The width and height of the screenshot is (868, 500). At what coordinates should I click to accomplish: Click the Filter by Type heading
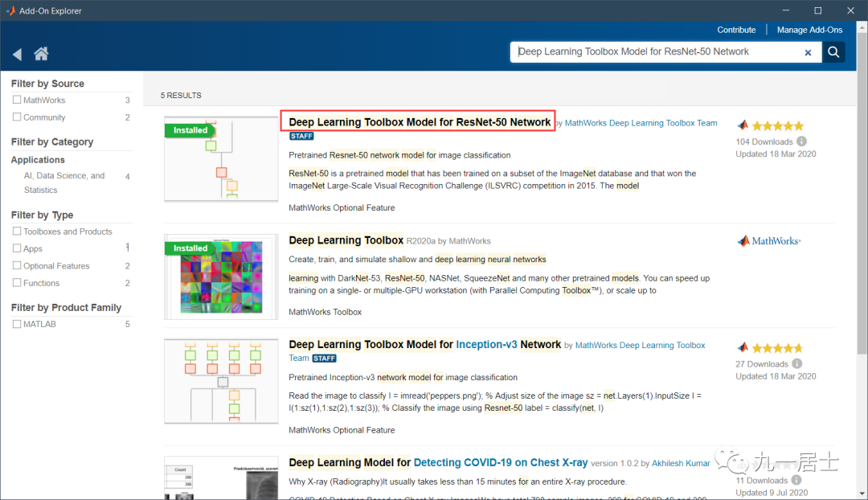pyautogui.click(x=42, y=215)
